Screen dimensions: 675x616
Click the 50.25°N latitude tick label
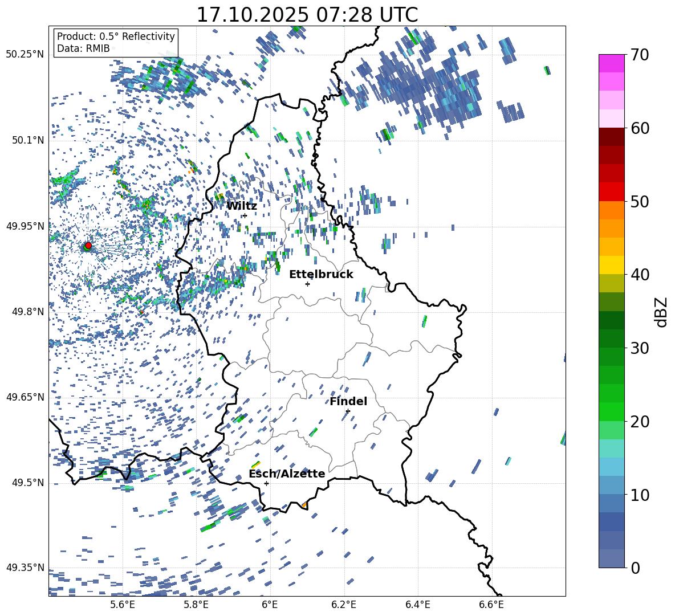pos(25,55)
